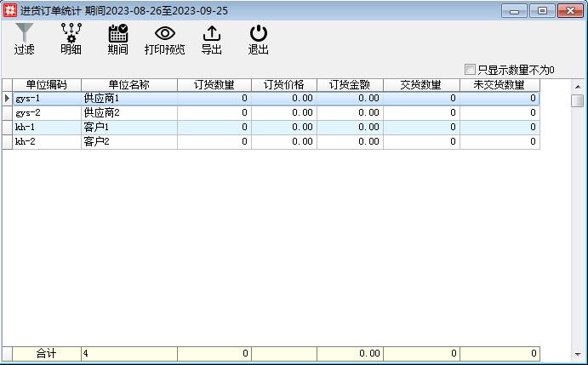
Task: Click the 订货金额 column header
Action: tap(350, 85)
